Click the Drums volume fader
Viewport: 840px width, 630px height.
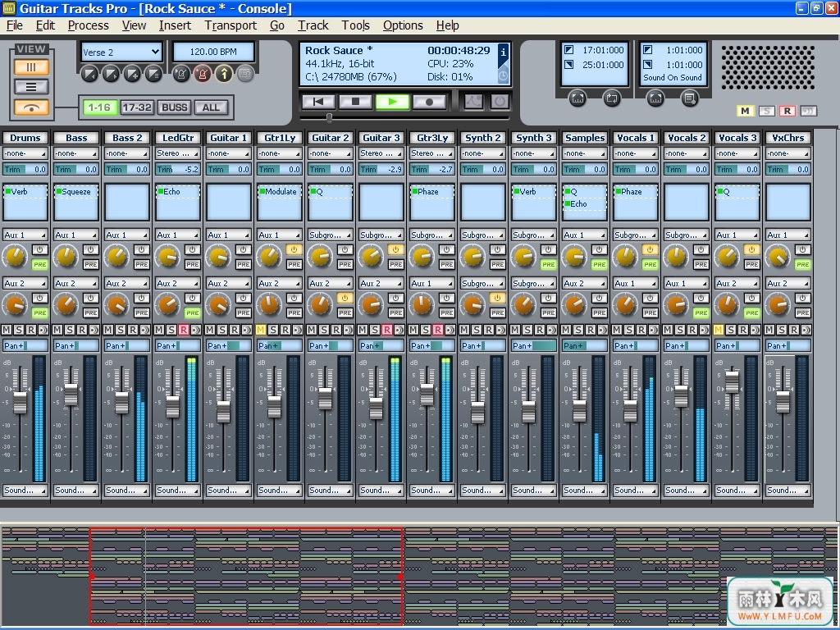click(20, 403)
